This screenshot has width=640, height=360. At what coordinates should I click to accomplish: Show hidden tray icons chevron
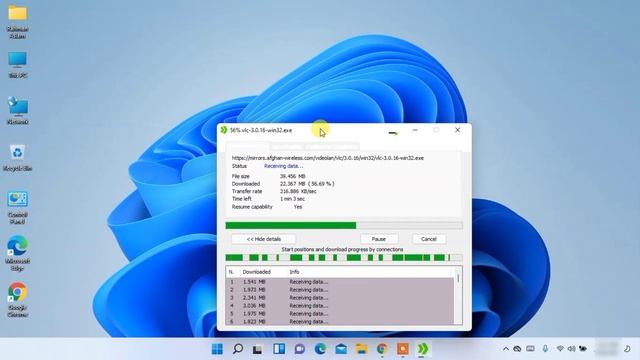pos(506,349)
